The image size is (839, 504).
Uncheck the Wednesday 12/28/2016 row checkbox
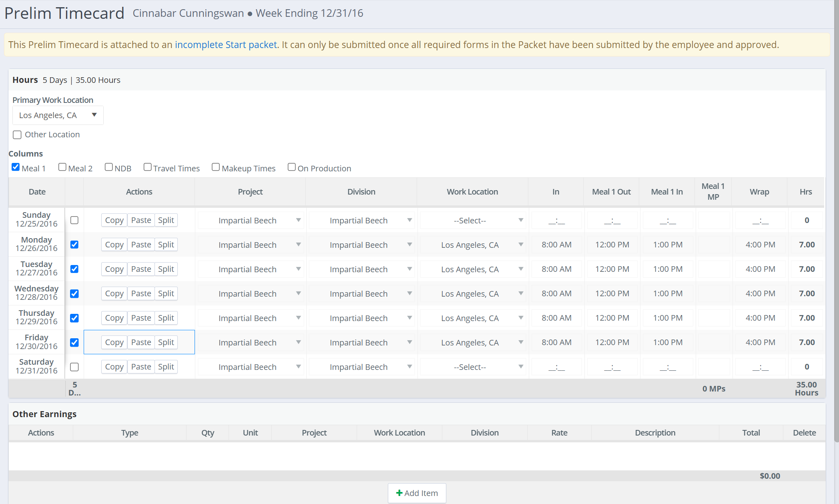tap(74, 293)
